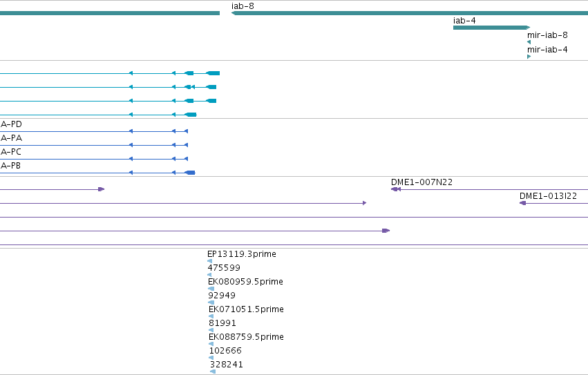The width and height of the screenshot is (588, 375).
Task: Select the EP13119.3prime arrow marker
Action: (209, 261)
